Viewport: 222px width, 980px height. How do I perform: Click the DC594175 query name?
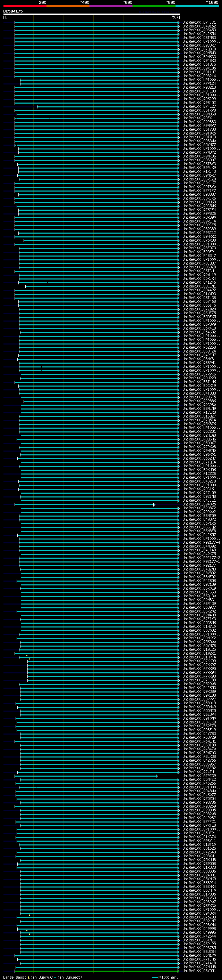pyautogui.click(x=13, y=11)
